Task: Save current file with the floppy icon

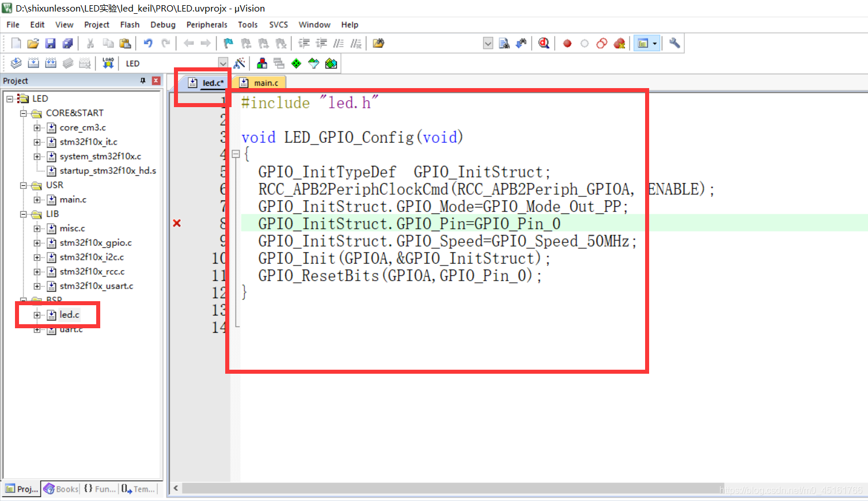Action: [x=51, y=43]
